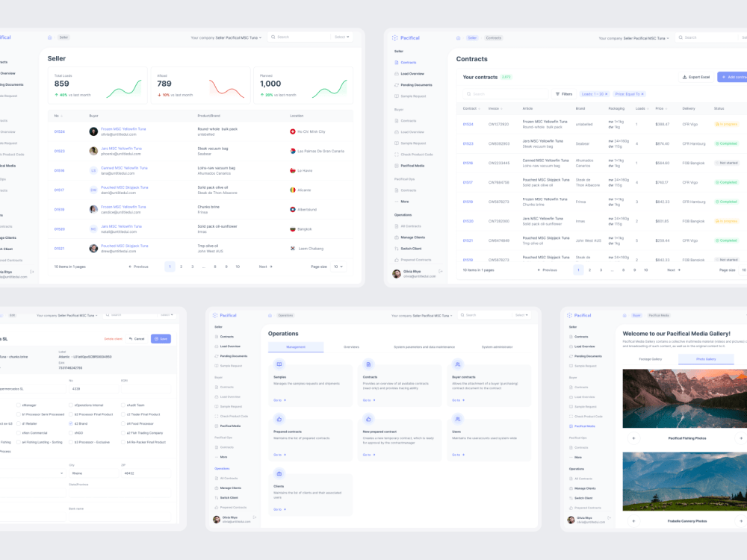The width and height of the screenshot is (747, 560).
Task: Click home icon in Operations screen breadcrumb
Action: coord(270,315)
